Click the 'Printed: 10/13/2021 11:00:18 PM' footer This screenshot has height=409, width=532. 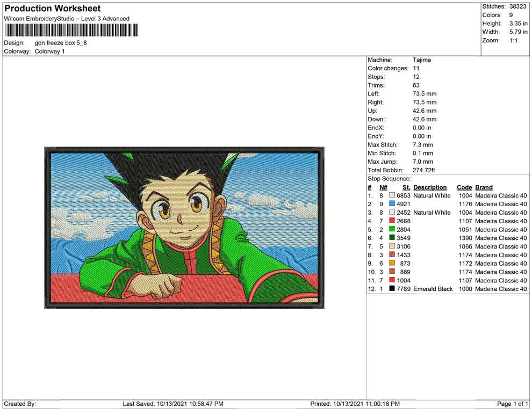[x=355, y=404]
